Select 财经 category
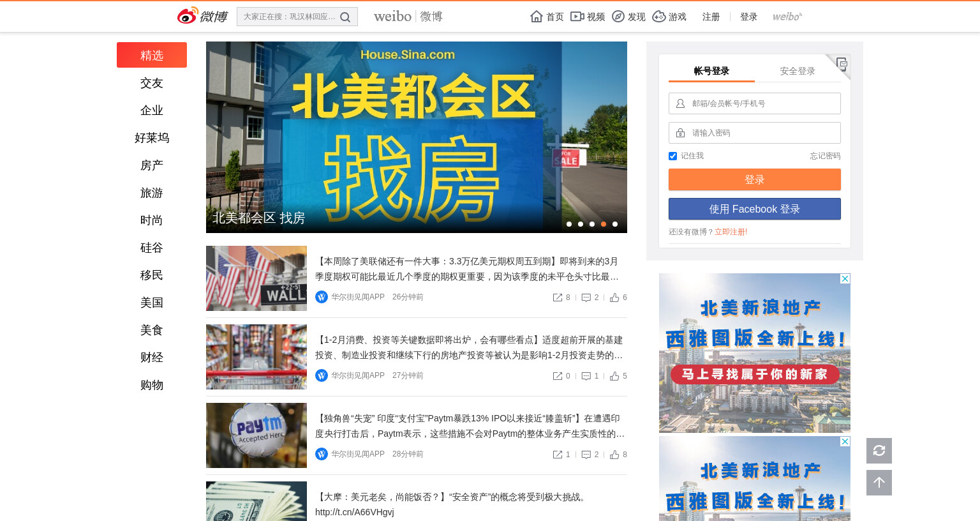Image resolution: width=980 pixels, height=521 pixels. pos(152,358)
